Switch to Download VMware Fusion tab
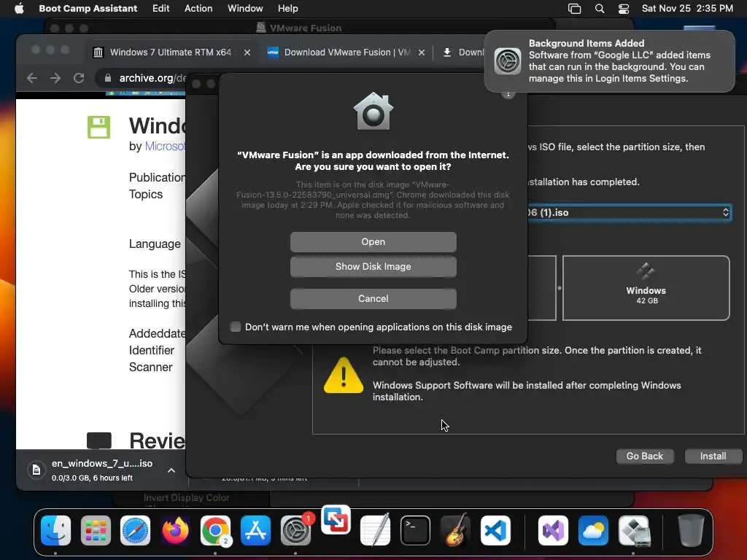This screenshot has height=560, width=747. (345, 52)
